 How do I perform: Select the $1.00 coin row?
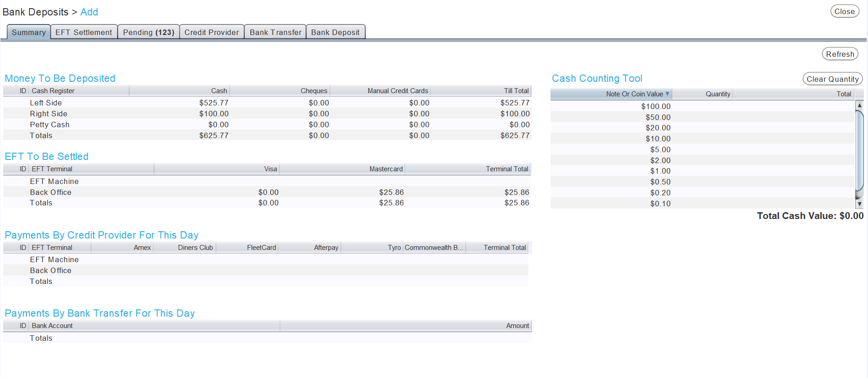coord(702,171)
